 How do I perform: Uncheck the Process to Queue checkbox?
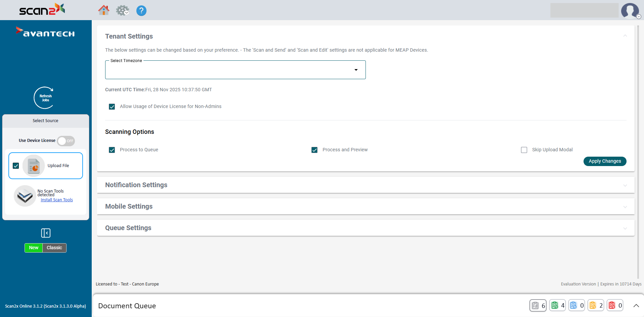112,150
